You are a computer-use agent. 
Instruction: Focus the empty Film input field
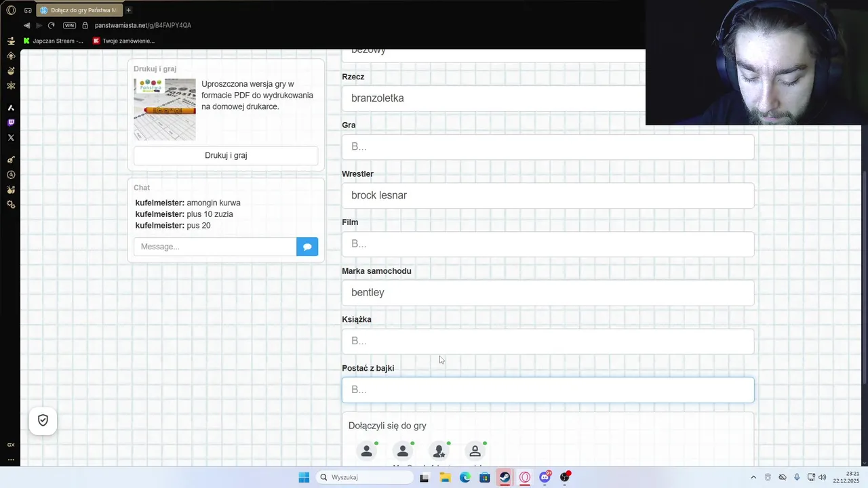548,244
